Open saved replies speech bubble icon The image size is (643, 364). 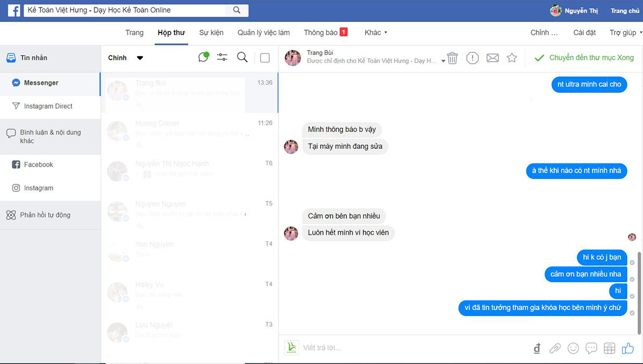[591, 348]
